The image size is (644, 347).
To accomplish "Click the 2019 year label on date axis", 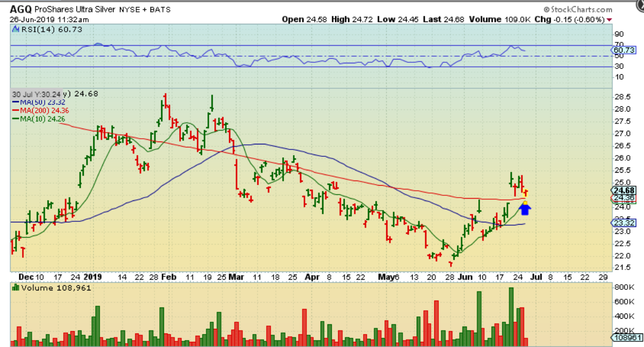I will (92, 277).
